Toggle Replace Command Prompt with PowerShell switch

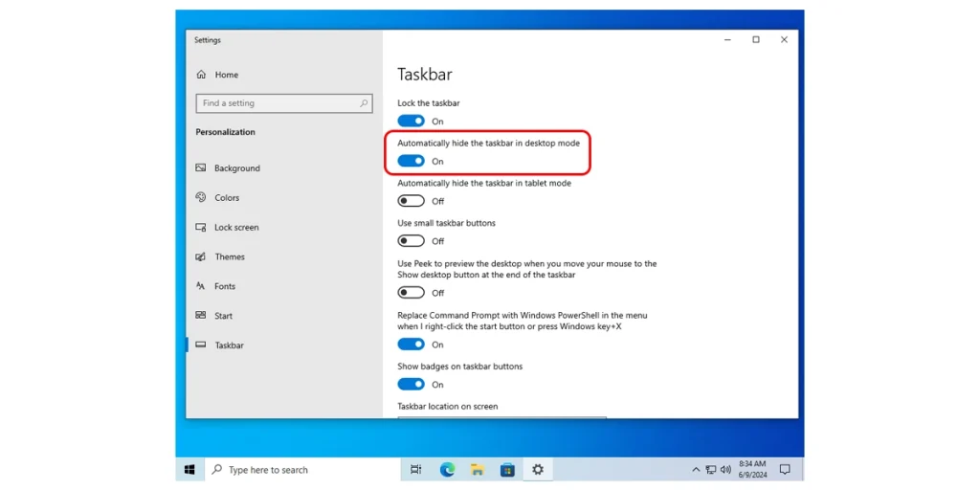click(x=412, y=345)
